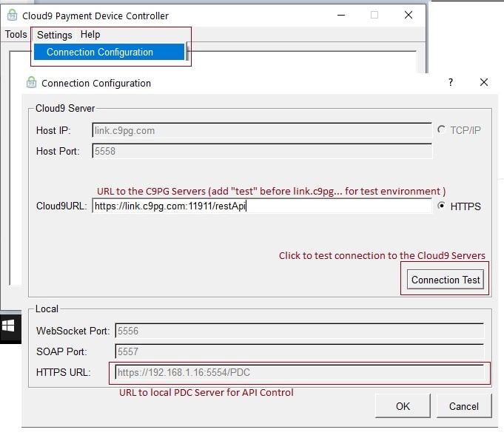Open the Help menu

(90, 34)
